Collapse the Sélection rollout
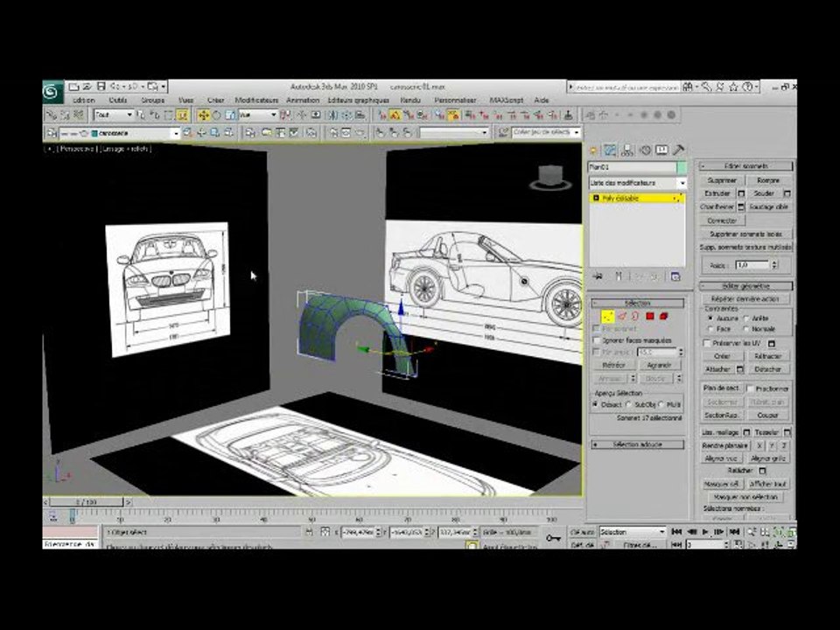This screenshot has width=840, height=630. click(x=638, y=304)
